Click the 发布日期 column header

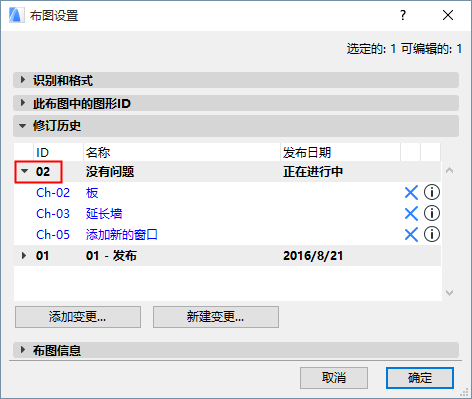[340, 153]
